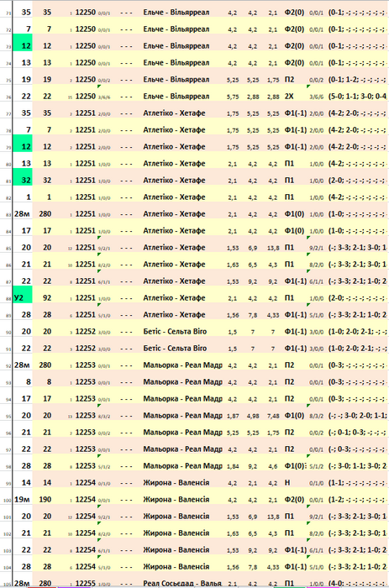Click row header 90
Image resolution: width=389 pixels, height=588 pixels.
8,333
